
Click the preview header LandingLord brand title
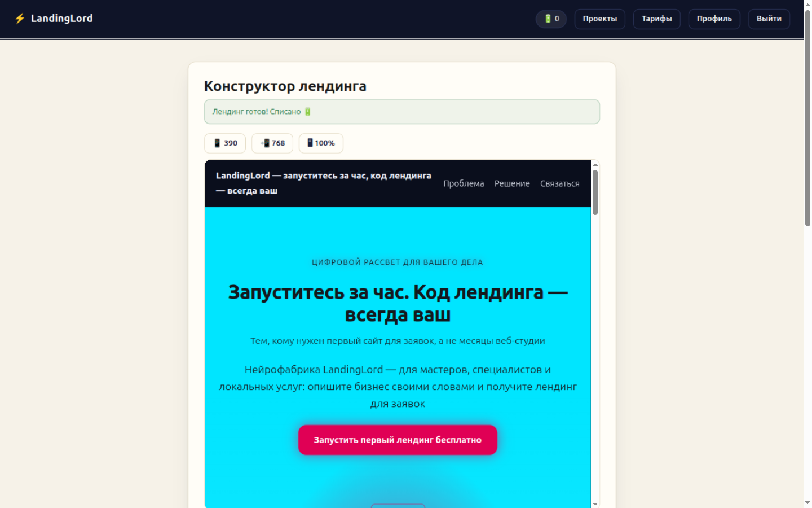click(324, 183)
